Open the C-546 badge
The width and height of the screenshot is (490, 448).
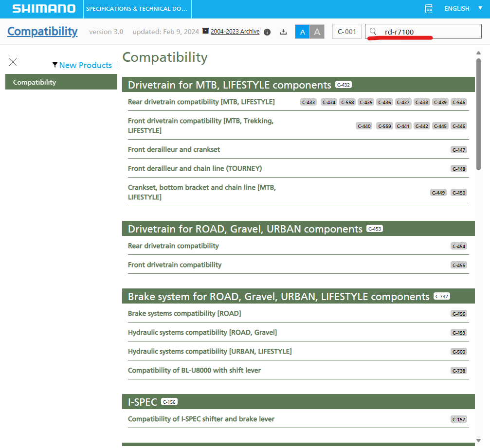tap(459, 102)
